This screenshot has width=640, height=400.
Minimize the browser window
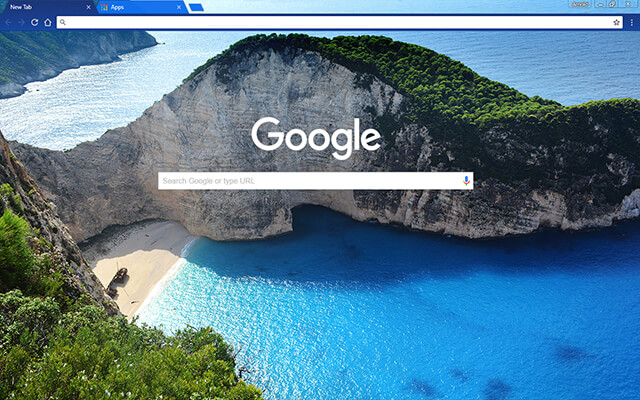pyautogui.click(x=599, y=5)
